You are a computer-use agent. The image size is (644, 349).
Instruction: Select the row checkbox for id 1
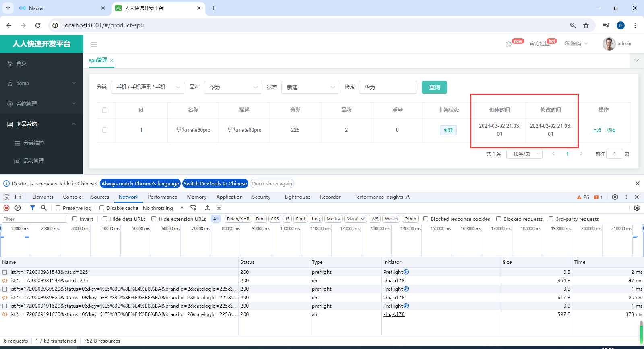click(105, 130)
